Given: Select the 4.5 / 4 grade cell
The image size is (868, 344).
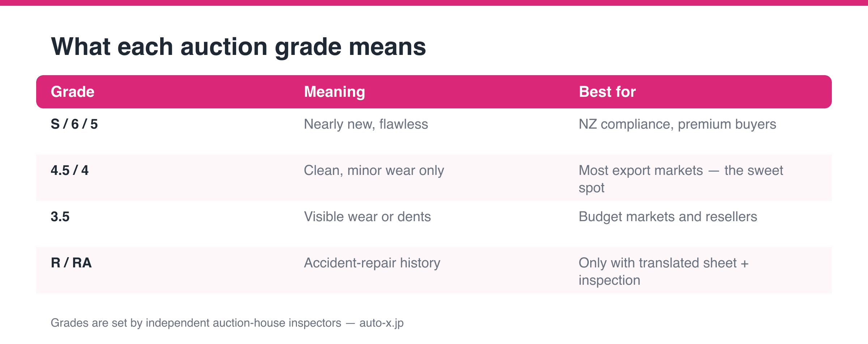Looking at the screenshot, I should [69, 171].
